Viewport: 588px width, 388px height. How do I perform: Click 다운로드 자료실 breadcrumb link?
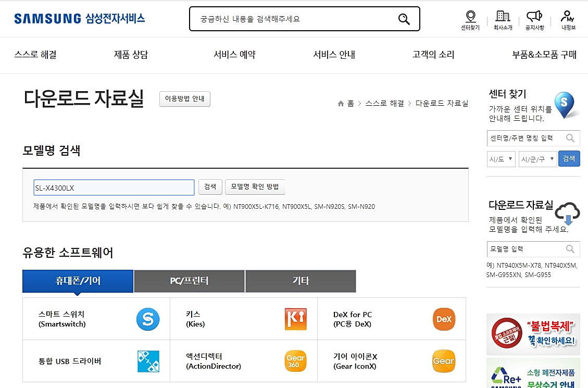[x=442, y=104]
